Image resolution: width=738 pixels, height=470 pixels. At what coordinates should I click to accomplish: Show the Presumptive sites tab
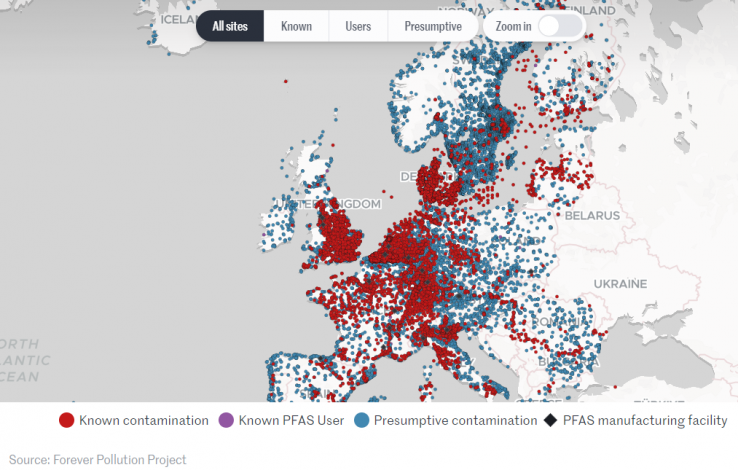tap(433, 26)
